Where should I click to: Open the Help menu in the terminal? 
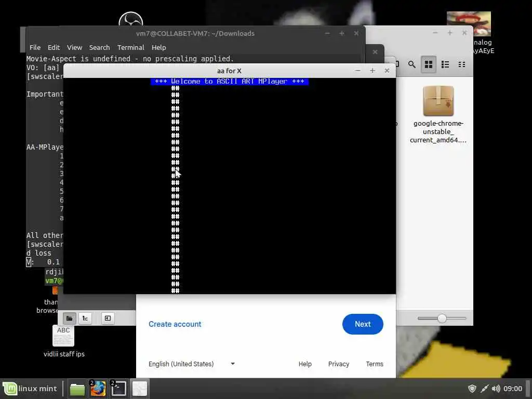[158, 47]
